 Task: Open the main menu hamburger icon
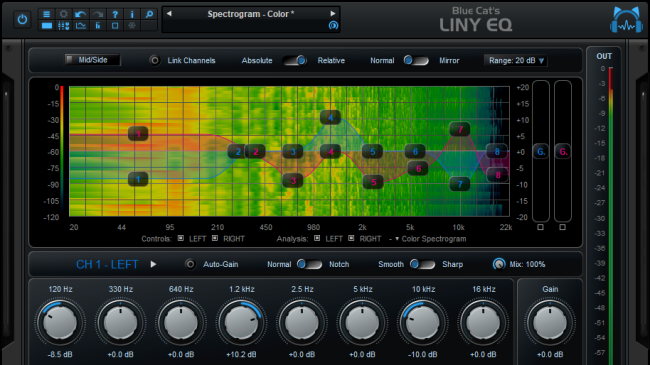pyautogui.click(x=46, y=14)
